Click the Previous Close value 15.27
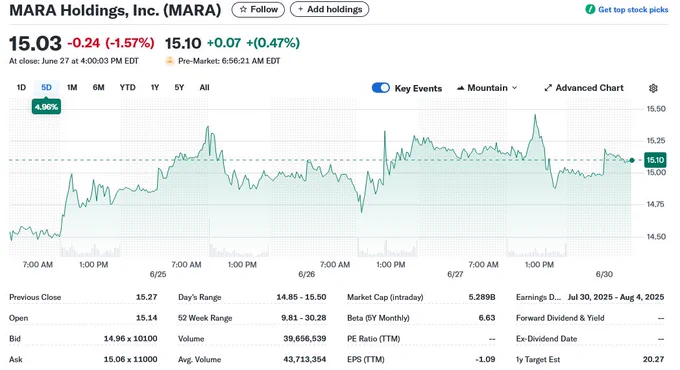 147,297
